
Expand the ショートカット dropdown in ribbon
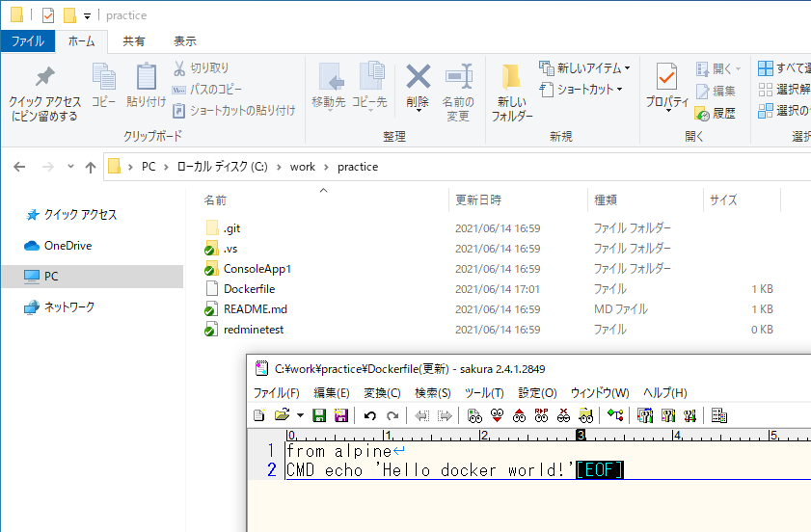click(x=619, y=90)
